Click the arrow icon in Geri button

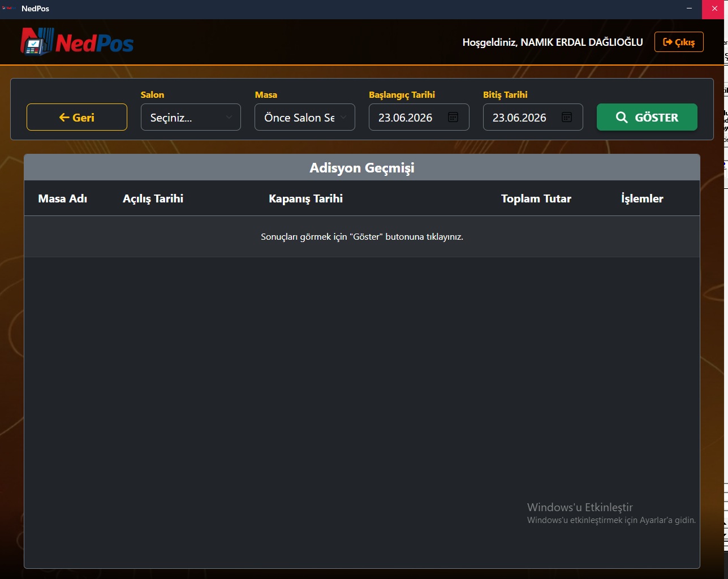64,118
